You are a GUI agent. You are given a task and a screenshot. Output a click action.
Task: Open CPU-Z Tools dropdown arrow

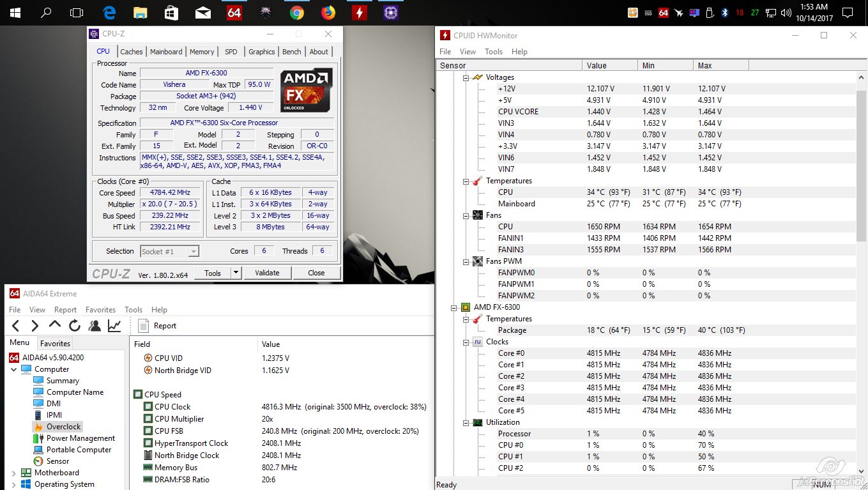tap(236, 273)
